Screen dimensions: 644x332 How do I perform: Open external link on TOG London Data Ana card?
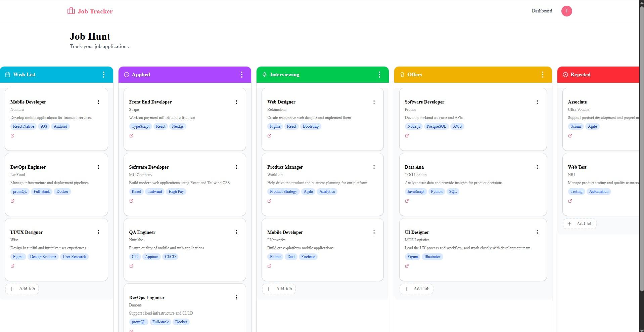point(407,201)
